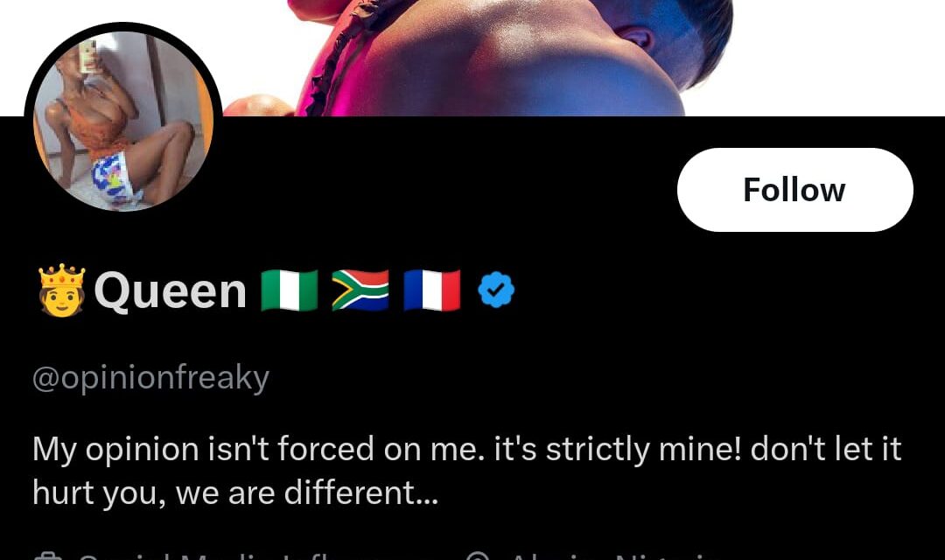This screenshot has height=560, width=945.
Task: Select the display name Queen
Action: (171, 291)
